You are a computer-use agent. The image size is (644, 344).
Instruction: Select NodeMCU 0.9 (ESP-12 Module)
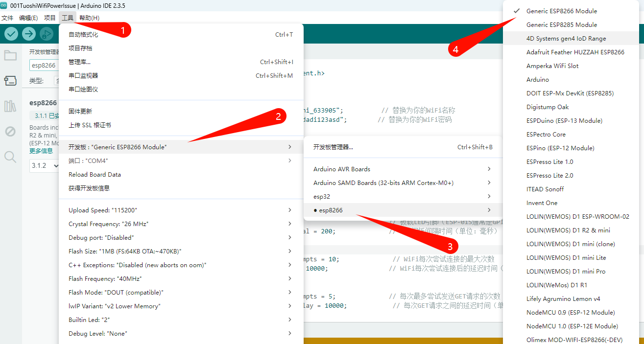[571, 313]
